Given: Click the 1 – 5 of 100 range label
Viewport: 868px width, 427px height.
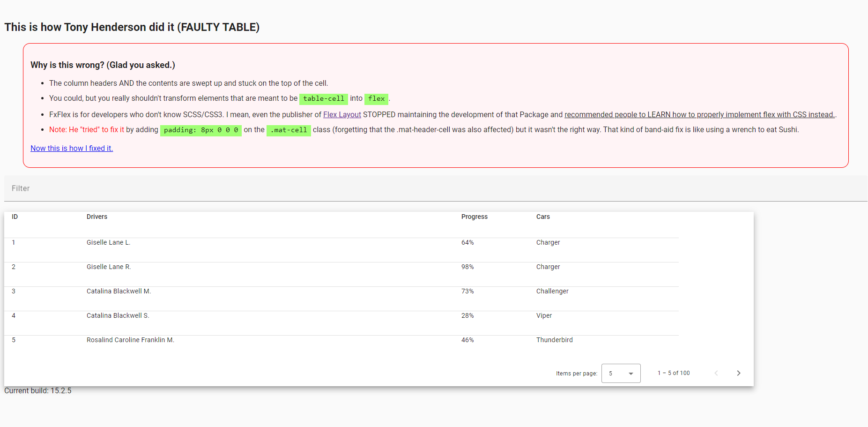Looking at the screenshot, I should pyautogui.click(x=673, y=373).
